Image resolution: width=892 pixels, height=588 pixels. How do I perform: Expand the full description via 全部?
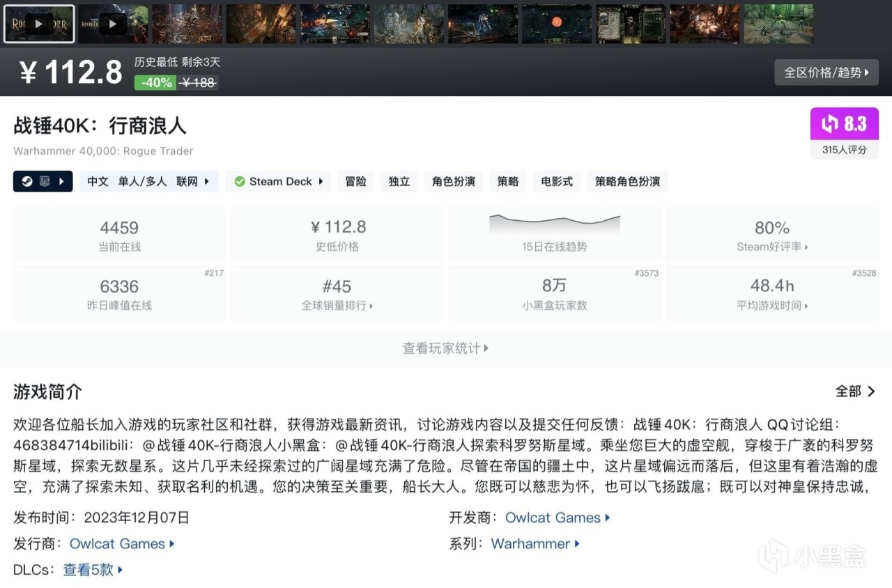(x=856, y=392)
